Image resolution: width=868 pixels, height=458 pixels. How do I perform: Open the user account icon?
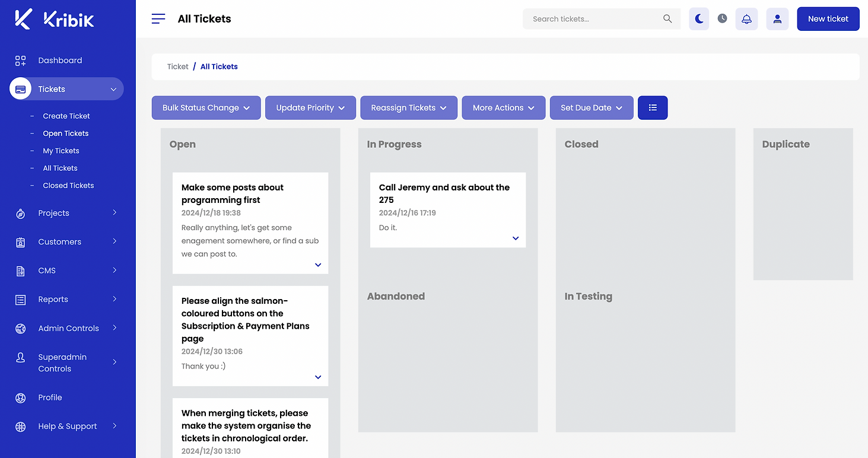tap(777, 19)
